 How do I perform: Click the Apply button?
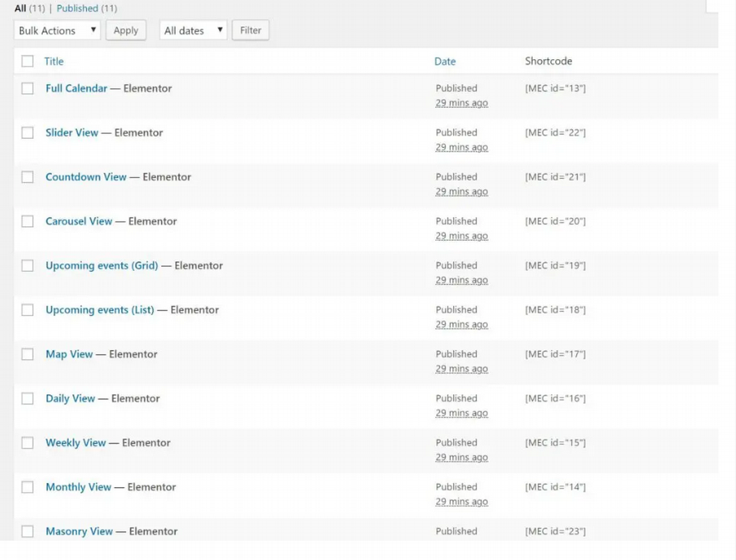[x=126, y=30]
